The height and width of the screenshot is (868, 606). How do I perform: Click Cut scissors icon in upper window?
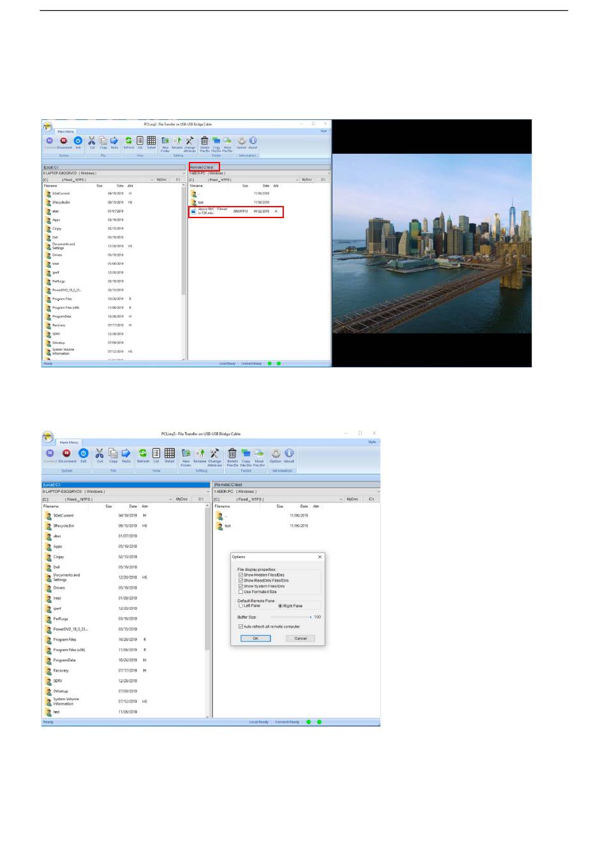tap(92, 140)
